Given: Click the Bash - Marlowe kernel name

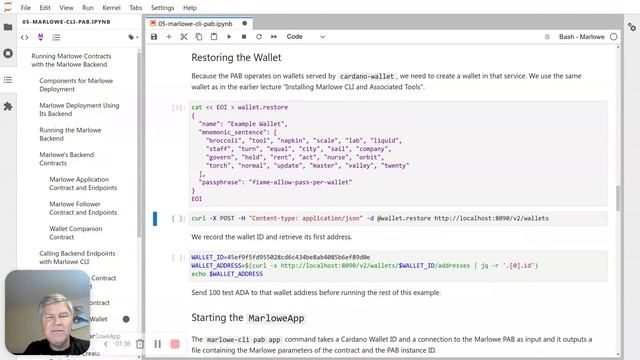Looking at the screenshot, I should (581, 37).
